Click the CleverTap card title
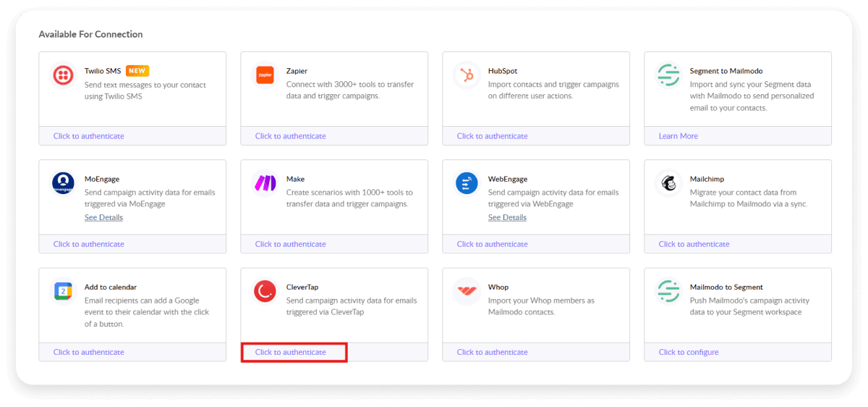Screen dimensions: 868x407 [x=302, y=287]
